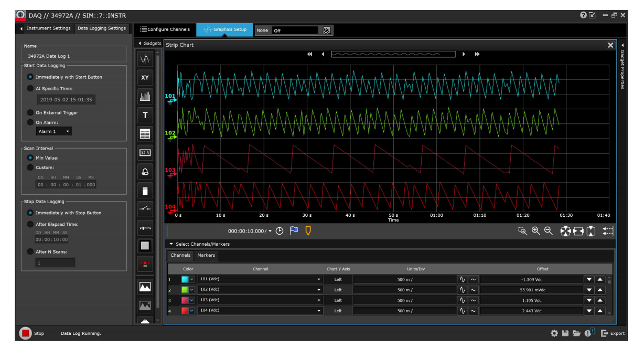Choose Custom scan interval radio button
644x358 pixels.
coord(30,167)
